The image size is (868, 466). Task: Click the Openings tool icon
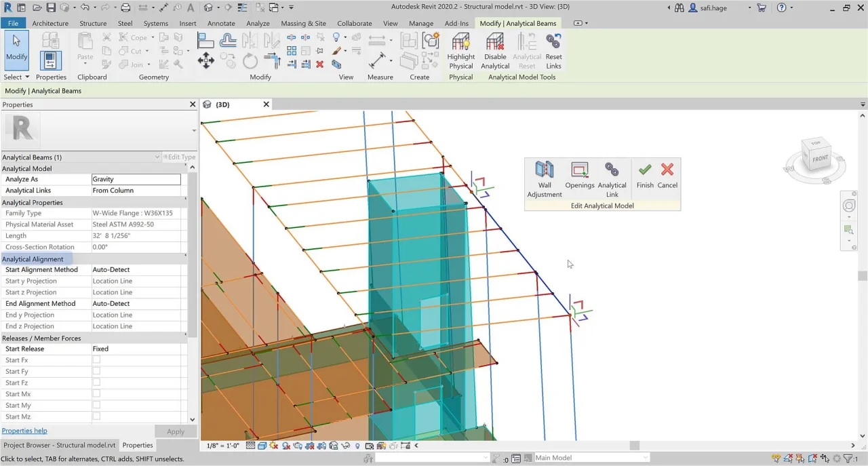[580, 176]
